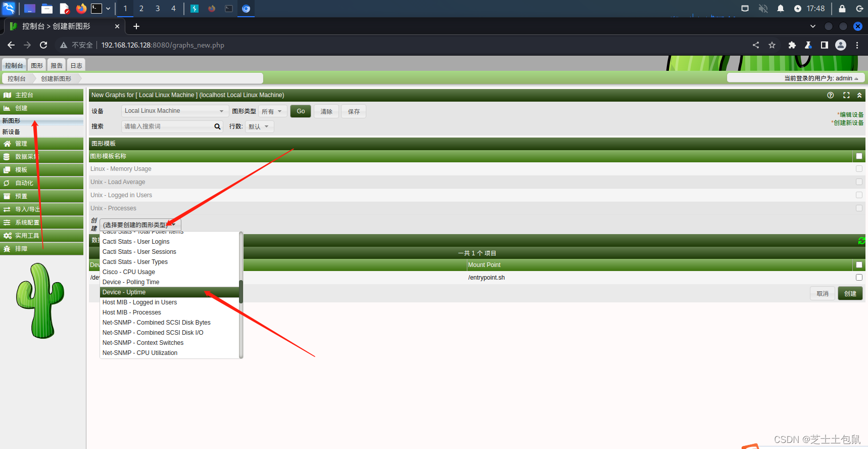The height and width of the screenshot is (449, 868).
Task: Go back in browser history
Action: tap(11, 45)
